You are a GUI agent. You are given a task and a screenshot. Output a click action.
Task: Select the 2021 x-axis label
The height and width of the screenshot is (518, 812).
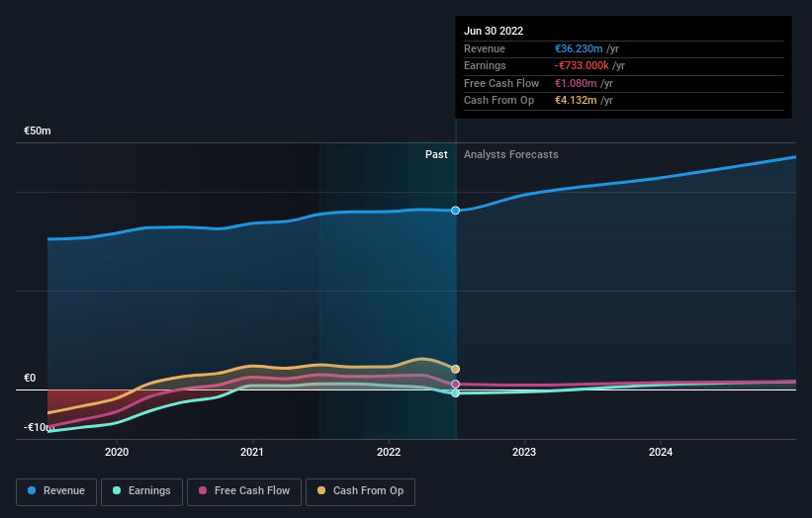tap(252, 452)
